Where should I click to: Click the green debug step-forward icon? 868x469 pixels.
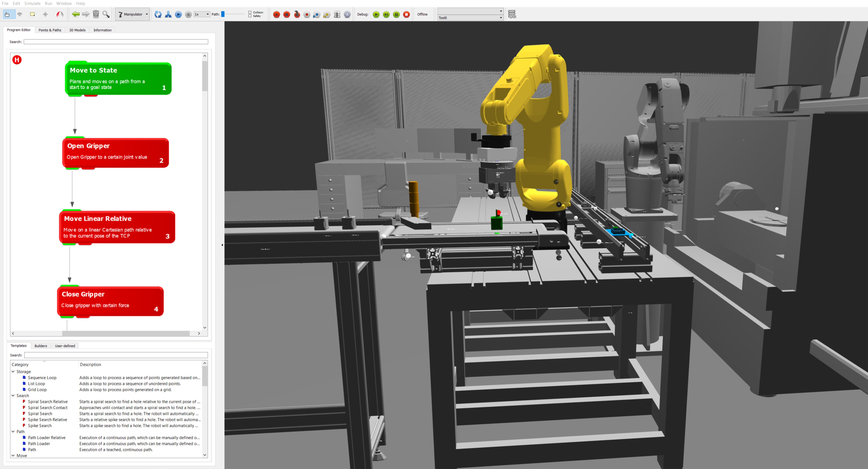coord(386,14)
